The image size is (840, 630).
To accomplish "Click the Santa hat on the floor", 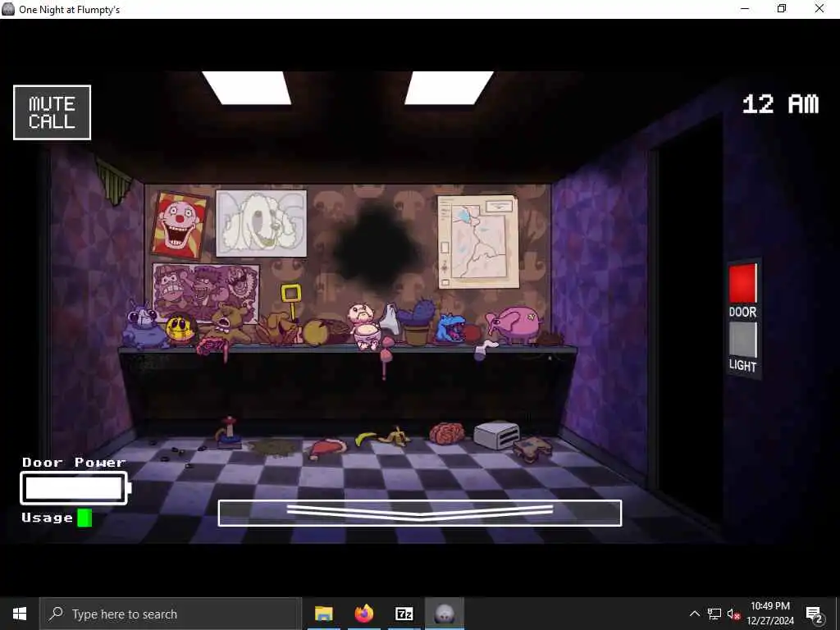I will pos(327,449).
